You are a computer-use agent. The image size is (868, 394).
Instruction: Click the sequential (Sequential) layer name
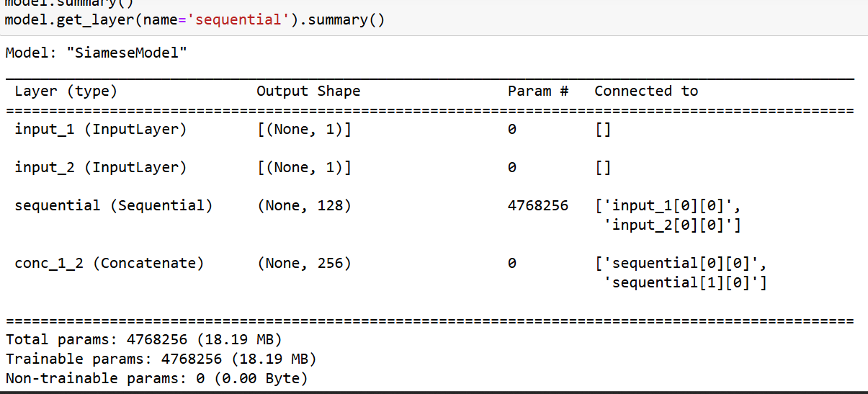click(x=113, y=206)
